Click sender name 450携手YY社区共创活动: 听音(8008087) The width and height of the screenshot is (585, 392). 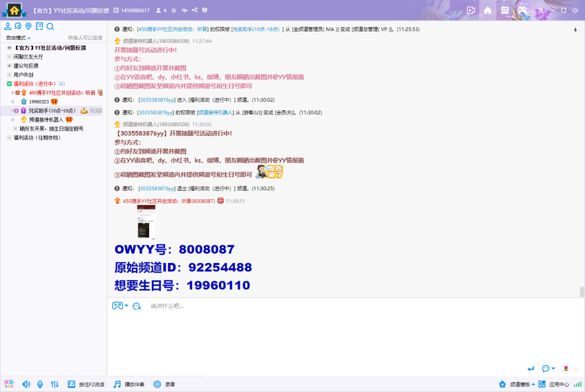coord(169,201)
